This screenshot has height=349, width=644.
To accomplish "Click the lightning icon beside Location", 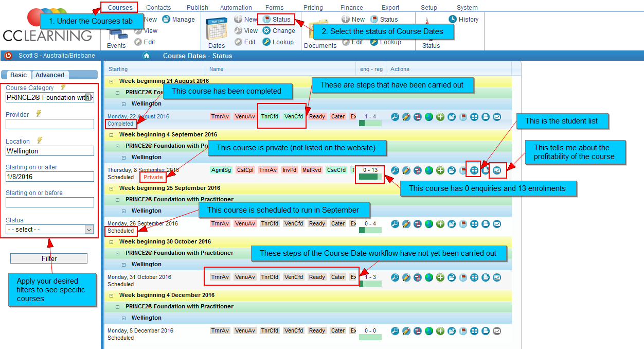I will (x=40, y=141).
